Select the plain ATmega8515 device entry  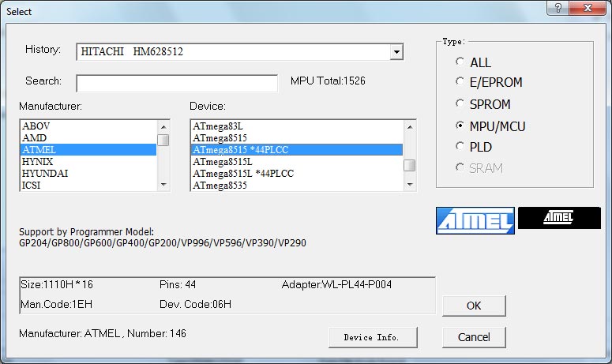[x=297, y=137]
